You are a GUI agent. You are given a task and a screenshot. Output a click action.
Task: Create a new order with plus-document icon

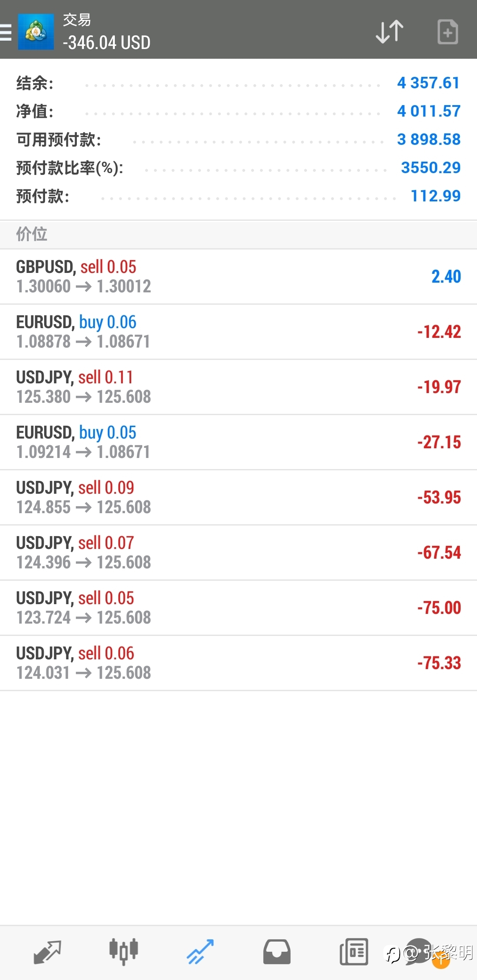447,32
